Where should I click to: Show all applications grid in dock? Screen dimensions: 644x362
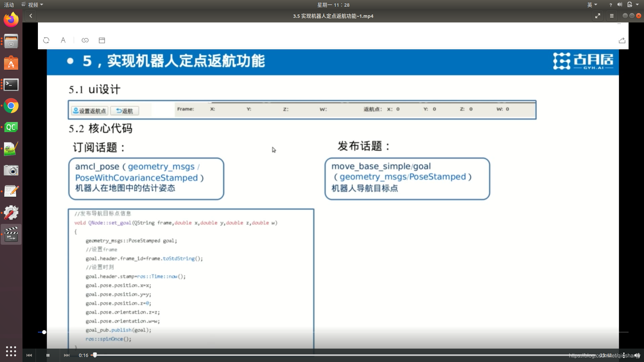point(11,351)
